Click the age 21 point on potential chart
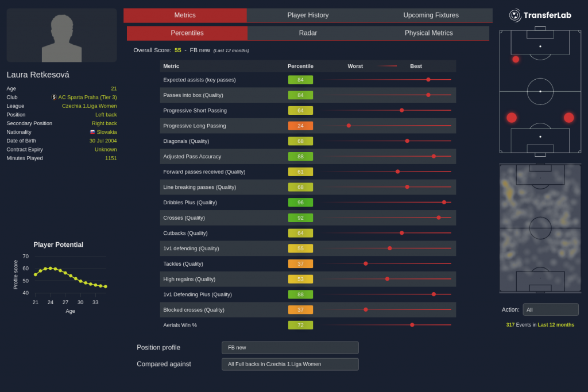 [x=36, y=274]
